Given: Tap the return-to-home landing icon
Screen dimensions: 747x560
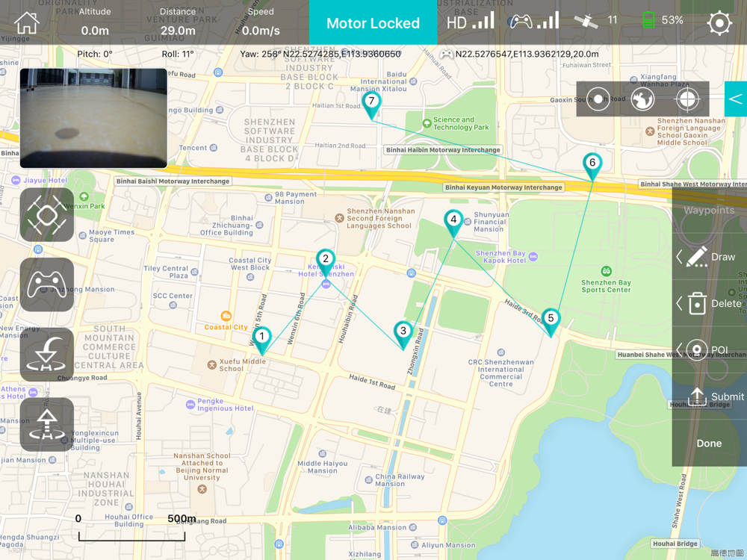Looking at the screenshot, I should [46, 355].
